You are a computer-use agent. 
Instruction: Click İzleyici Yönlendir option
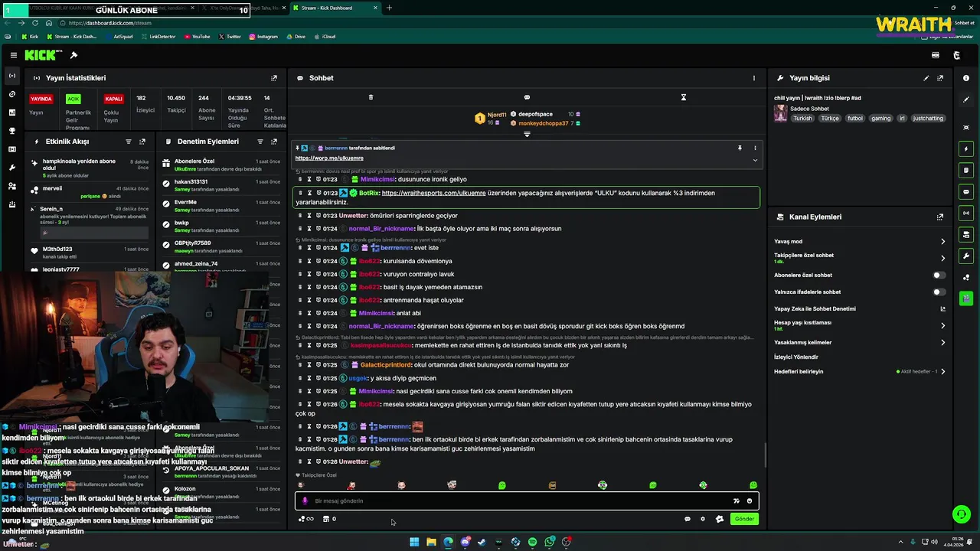pos(796,357)
